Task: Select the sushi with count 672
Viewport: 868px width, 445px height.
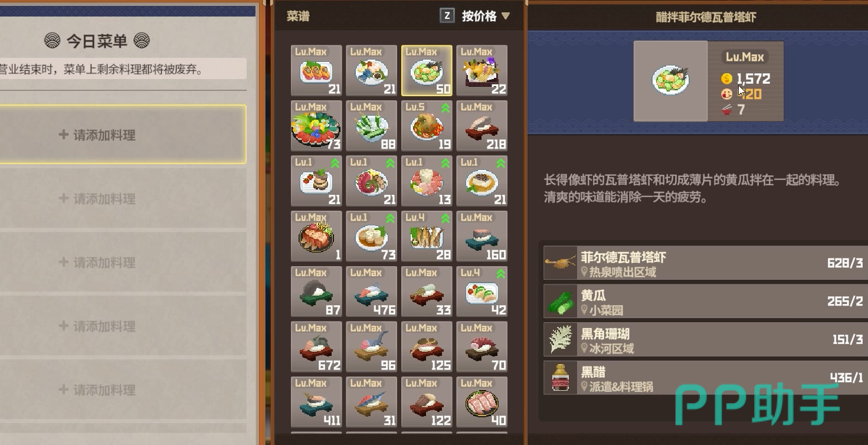Action: (x=316, y=346)
